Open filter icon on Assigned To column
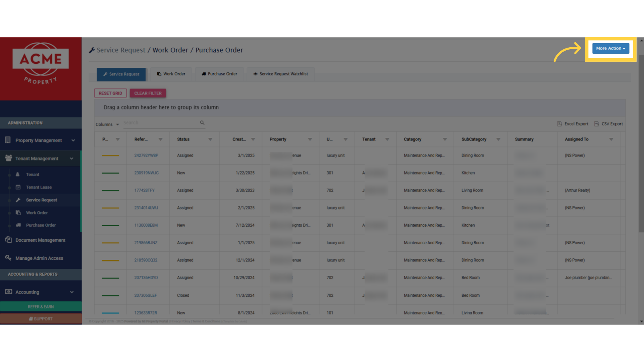This screenshot has width=644, height=362. tap(611, 139)
